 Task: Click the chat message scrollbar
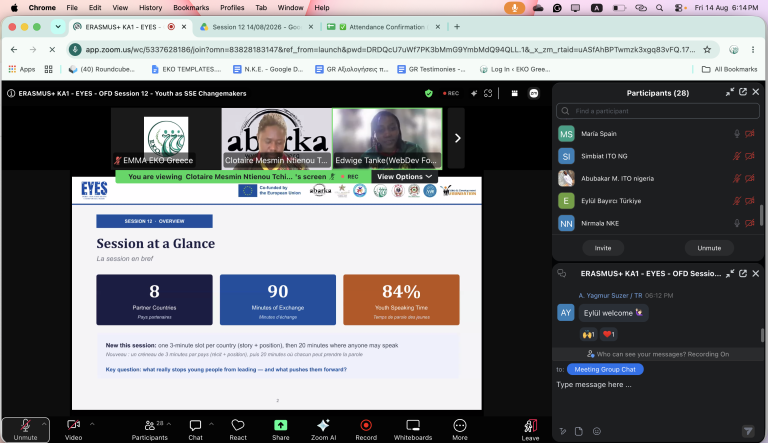point(762,335)
